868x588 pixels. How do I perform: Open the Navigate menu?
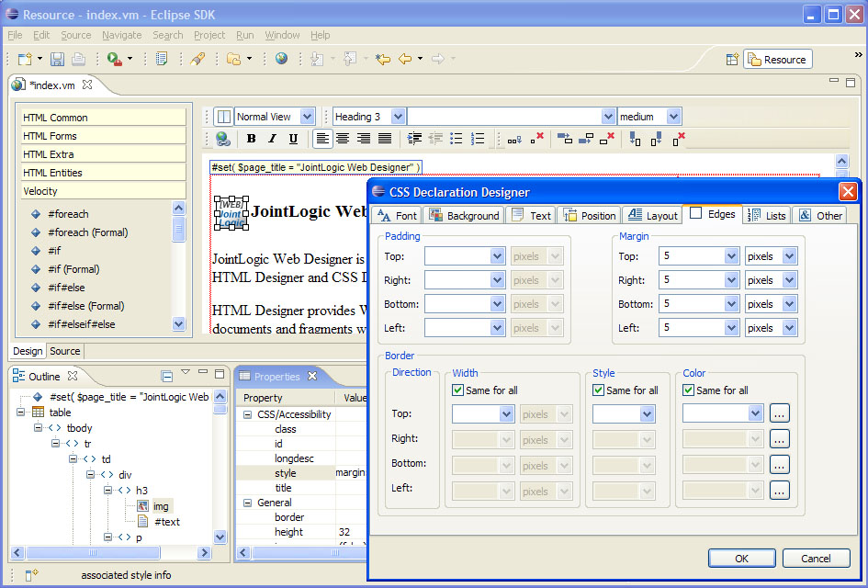pos(122,35)
